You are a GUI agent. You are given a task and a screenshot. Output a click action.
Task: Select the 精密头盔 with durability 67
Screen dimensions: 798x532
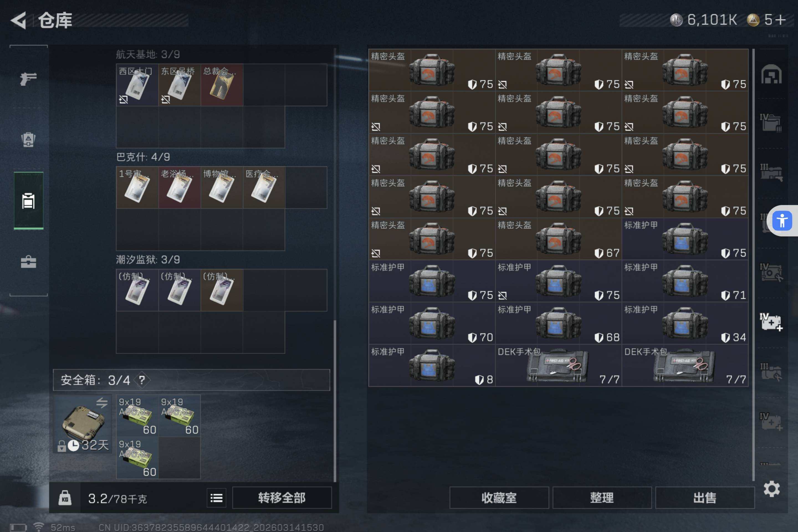[559, 239]
